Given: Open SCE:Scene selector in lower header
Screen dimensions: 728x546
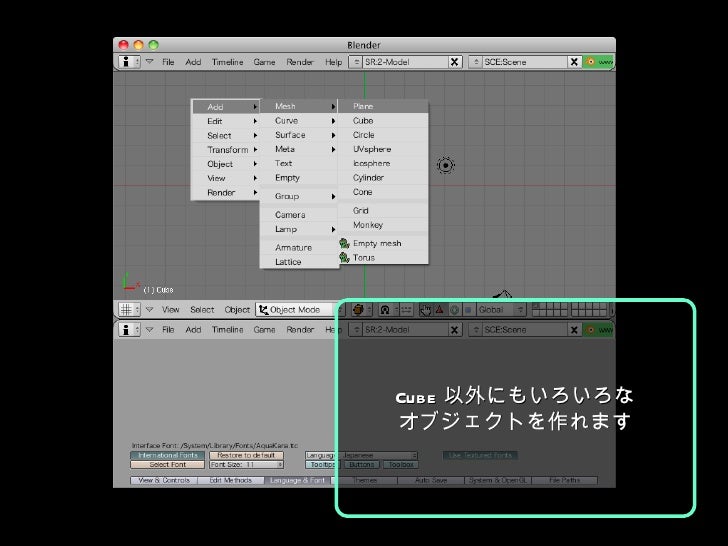Looking at the screenshot, I should (x=476, y=330).
